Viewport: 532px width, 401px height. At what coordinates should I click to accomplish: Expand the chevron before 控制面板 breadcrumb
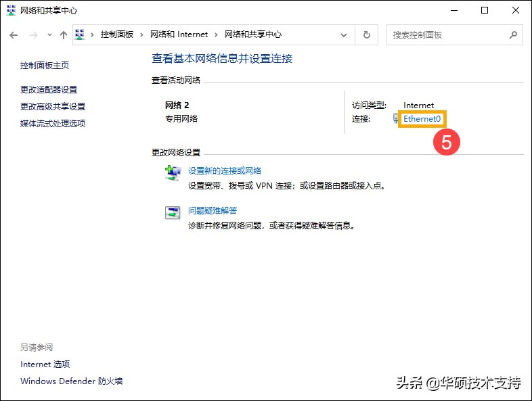click(x=92, y=34)
